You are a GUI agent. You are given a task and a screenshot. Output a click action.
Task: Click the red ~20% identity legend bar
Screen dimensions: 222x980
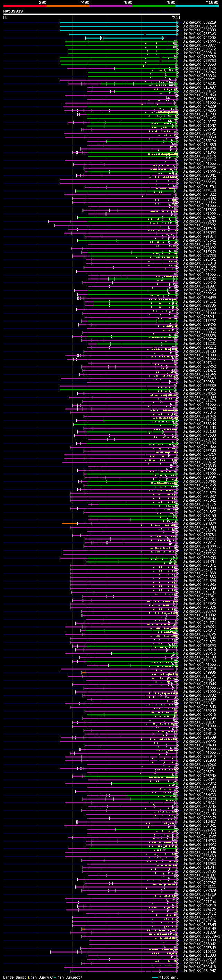[25, 6]
